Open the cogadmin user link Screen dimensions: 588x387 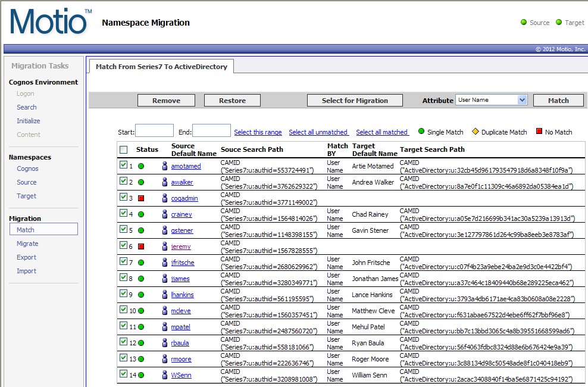184,198
